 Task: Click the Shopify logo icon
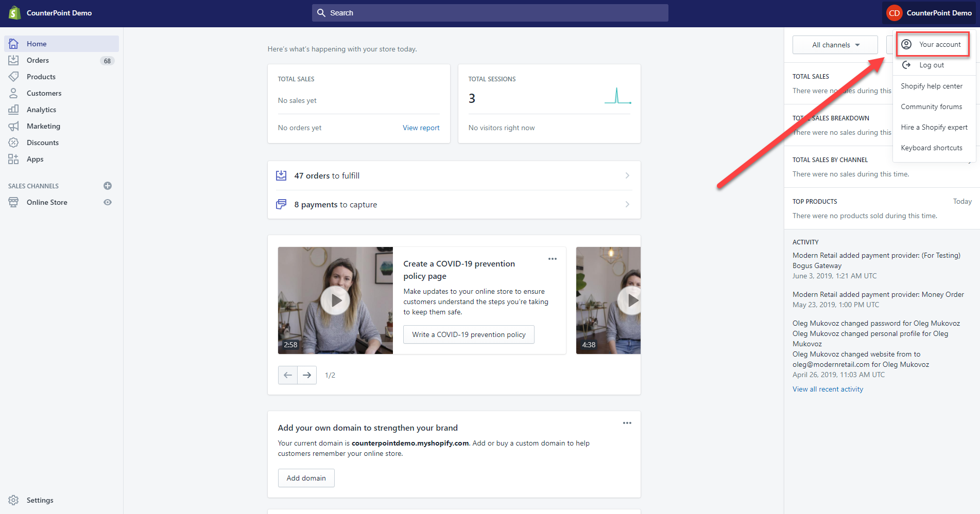tap(14, 13)
